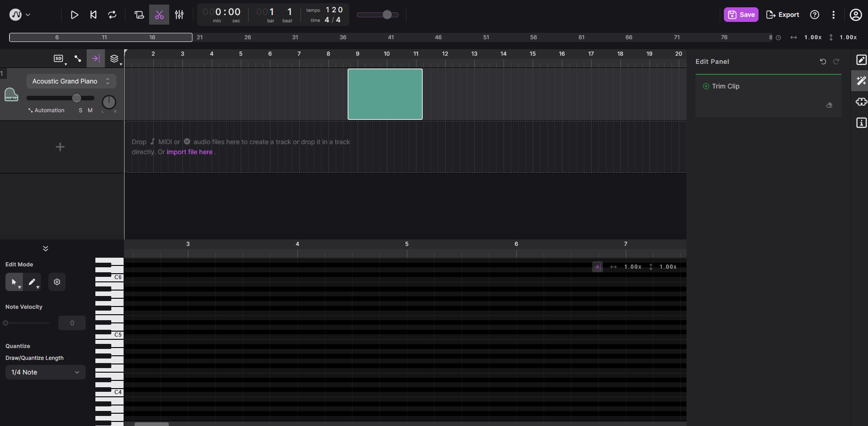Collapse the piano roll with double chevron
Screen dimensions: 868x426
pyautogui.click(x=46, y=249)
